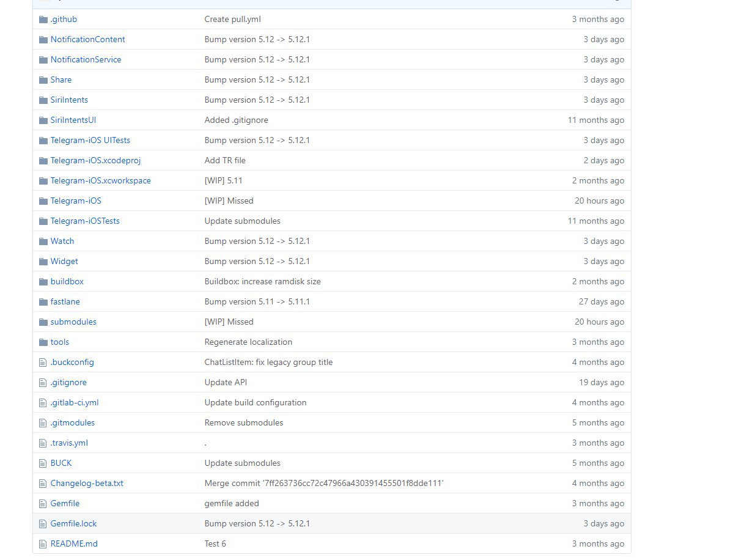This screenshot has height=560, width=747.
Task: Open the 'Create pull.yml' commit message
Action: (x=232, y=20)
